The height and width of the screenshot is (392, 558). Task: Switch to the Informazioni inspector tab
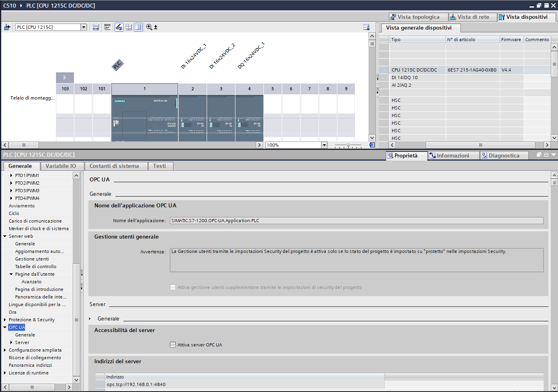tap(453, 155)
